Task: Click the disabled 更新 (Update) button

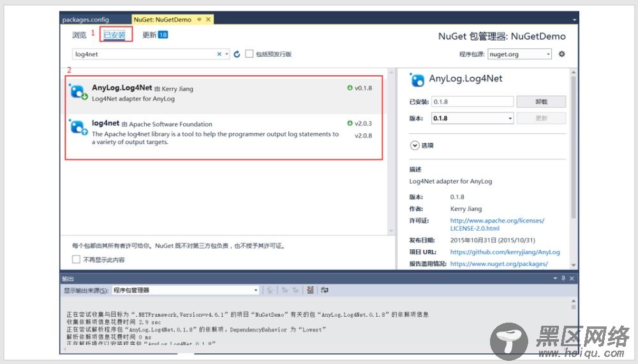Action: [541, 119]
